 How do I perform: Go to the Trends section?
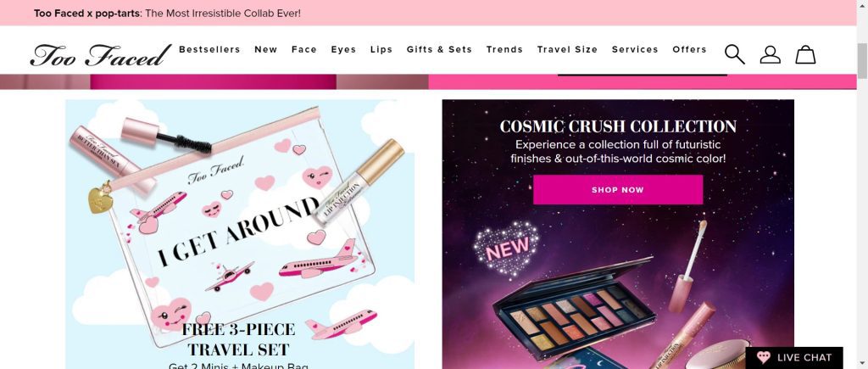504,49
